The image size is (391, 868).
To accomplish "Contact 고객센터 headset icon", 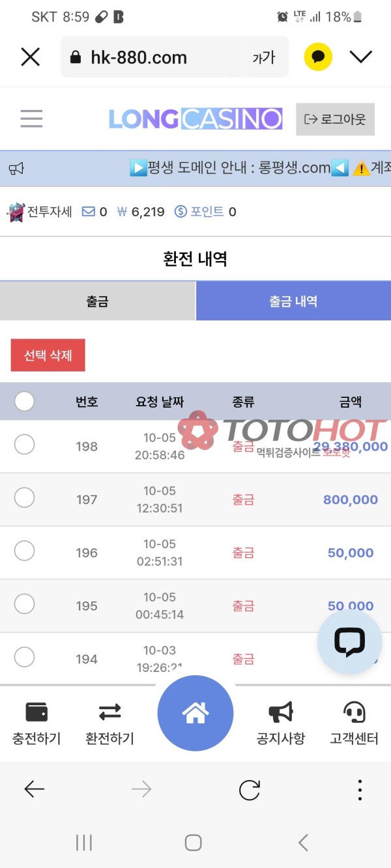I will tap(353, 713).
